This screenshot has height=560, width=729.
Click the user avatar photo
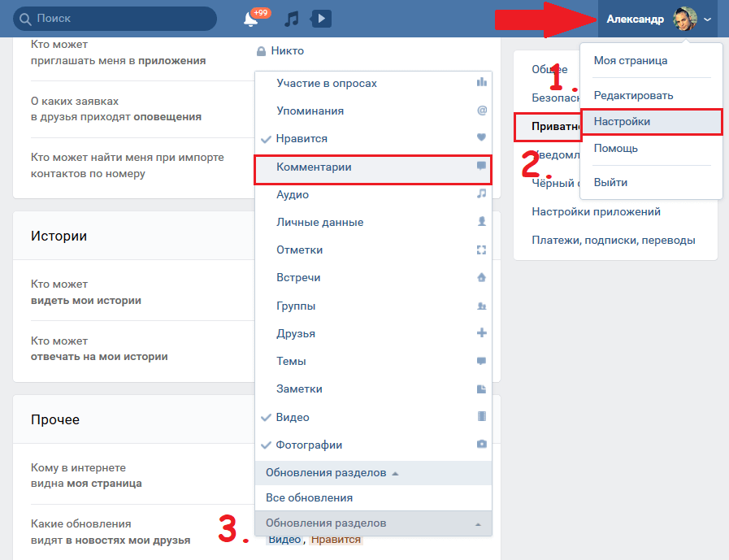[x=685, y=19]
